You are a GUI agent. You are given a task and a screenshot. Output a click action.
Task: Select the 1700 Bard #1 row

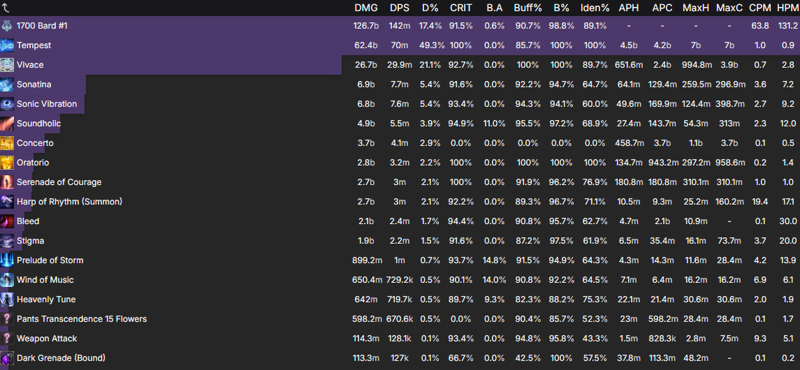coord(400,26)
